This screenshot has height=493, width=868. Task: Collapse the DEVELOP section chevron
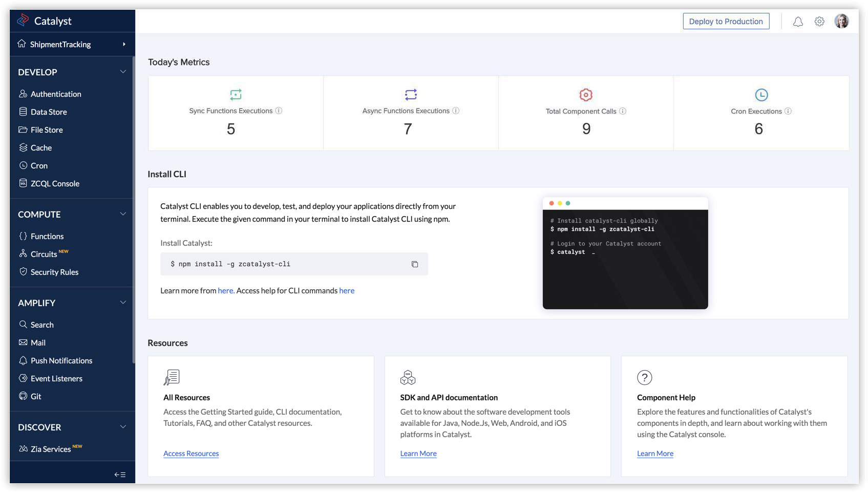(123, 72)
